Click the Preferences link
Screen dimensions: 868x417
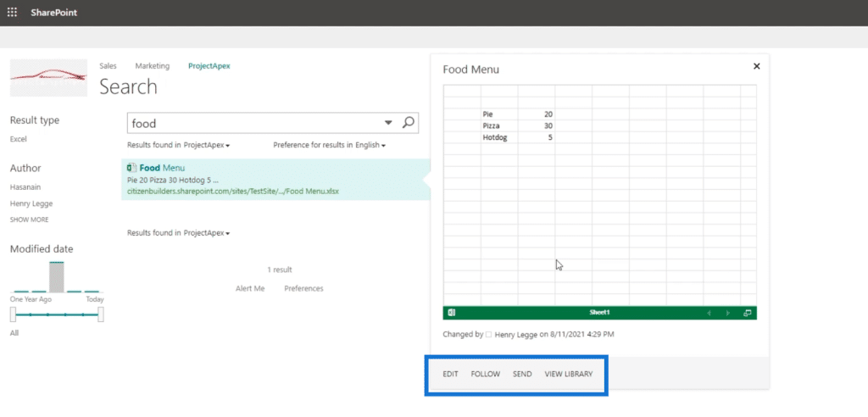[304, 288]
